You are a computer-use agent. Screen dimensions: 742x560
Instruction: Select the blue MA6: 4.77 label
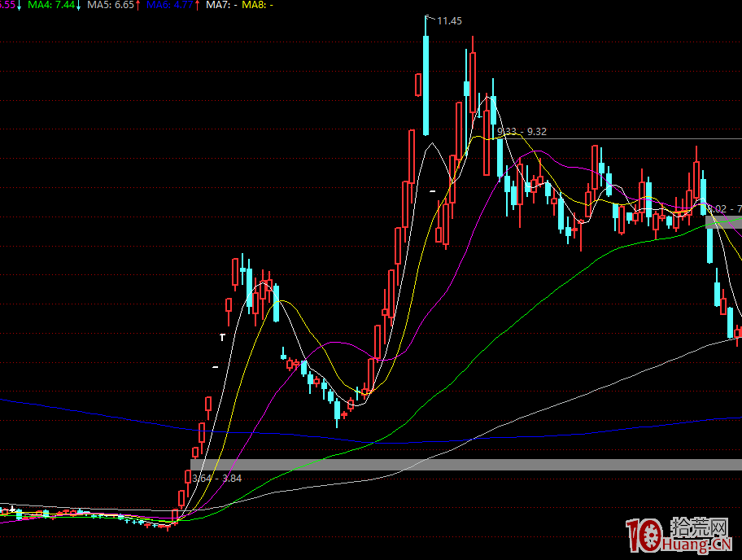[x=169, y=5]
